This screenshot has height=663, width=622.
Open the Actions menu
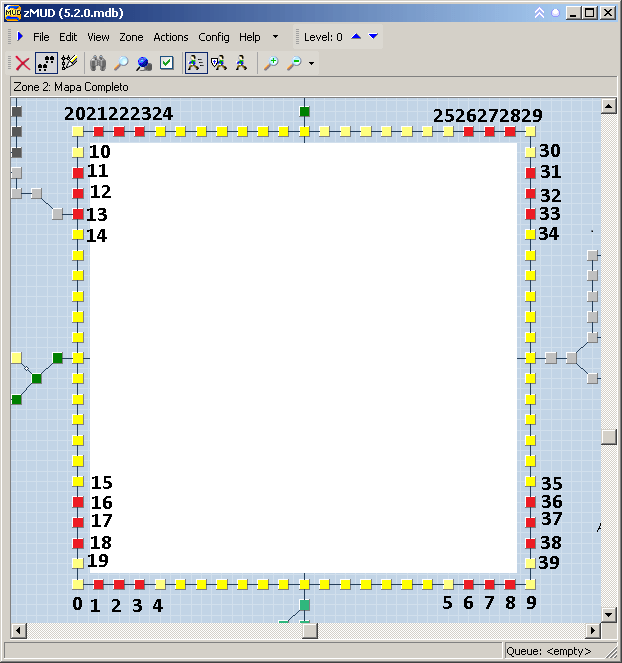(x=171, y=37)
